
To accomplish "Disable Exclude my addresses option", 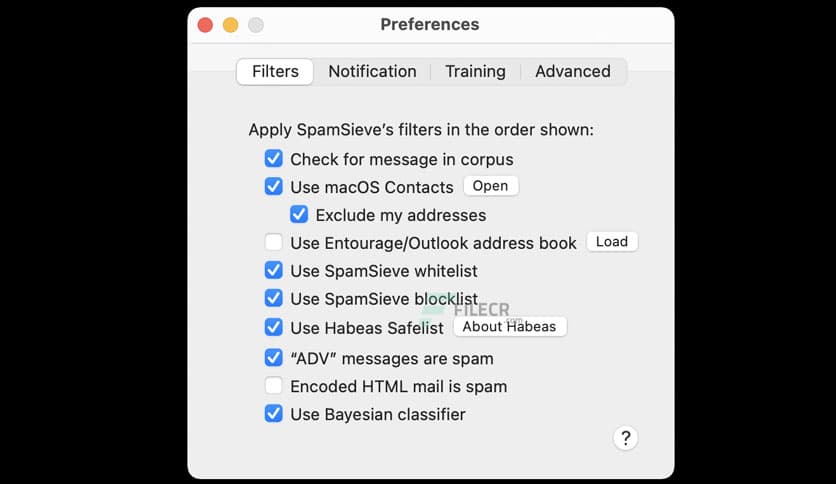I will [299, 214].
